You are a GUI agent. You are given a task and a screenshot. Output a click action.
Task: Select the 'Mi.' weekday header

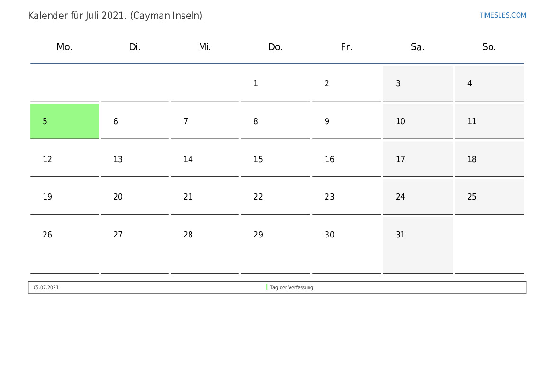(205, 47)
